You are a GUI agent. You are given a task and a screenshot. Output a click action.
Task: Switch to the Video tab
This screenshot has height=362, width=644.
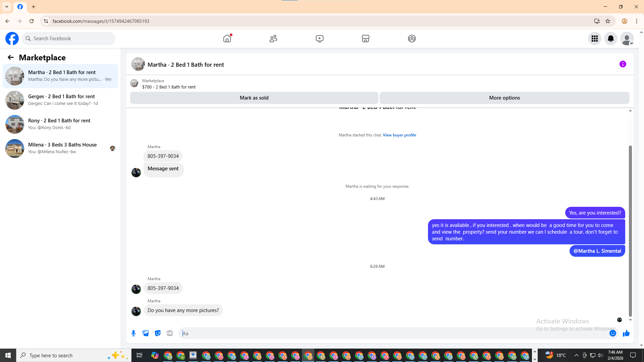[319, 39]
